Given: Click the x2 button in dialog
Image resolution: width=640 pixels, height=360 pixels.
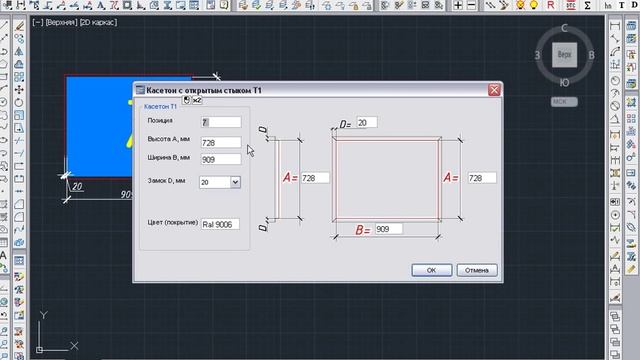Looking at the screenshot, I should 197,100.
